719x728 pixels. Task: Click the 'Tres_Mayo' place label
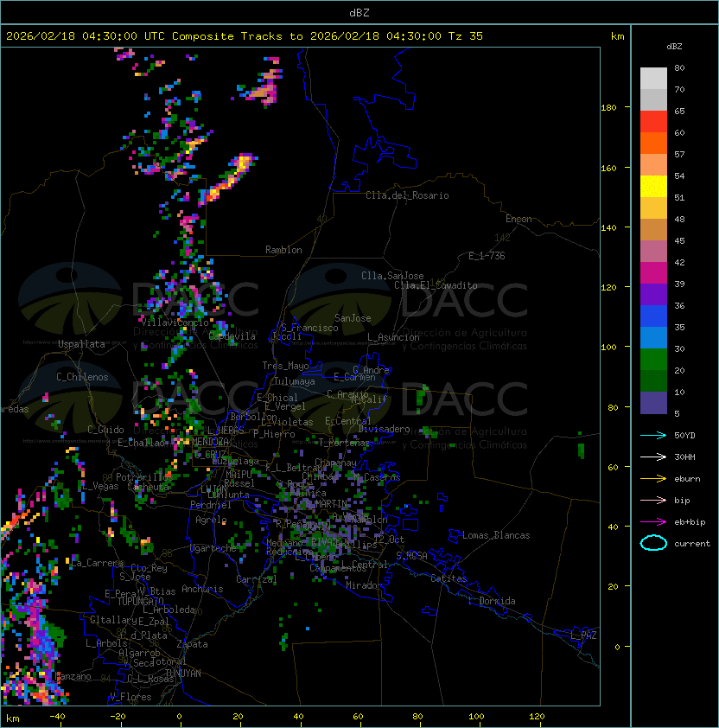[x=285, y=366]
